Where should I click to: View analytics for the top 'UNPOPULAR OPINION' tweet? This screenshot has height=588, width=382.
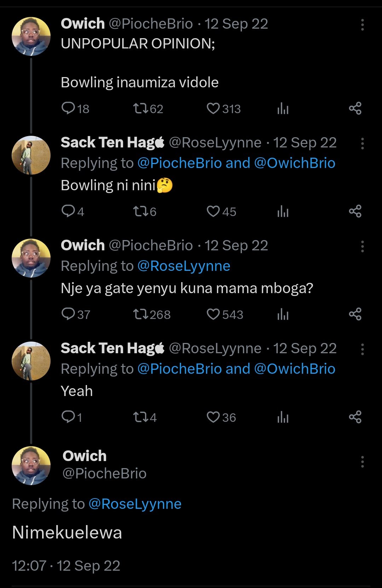coord(283,109)
